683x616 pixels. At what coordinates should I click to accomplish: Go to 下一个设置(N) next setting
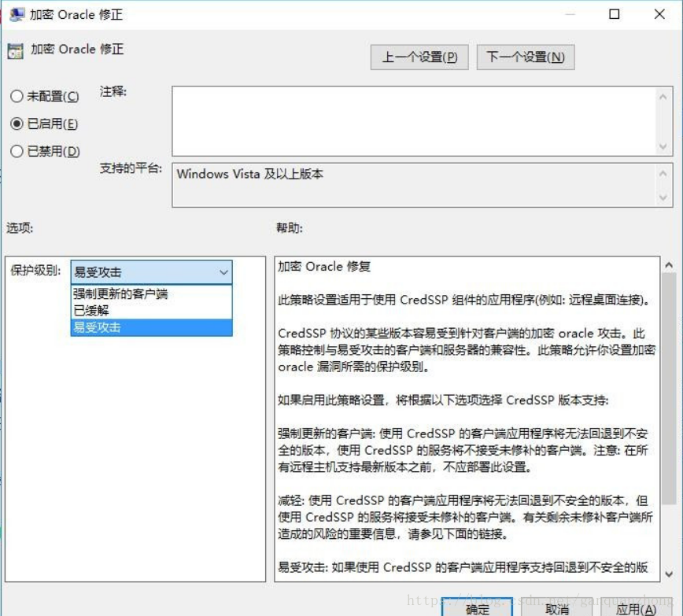pyautogui.click(x=526, y=57)
